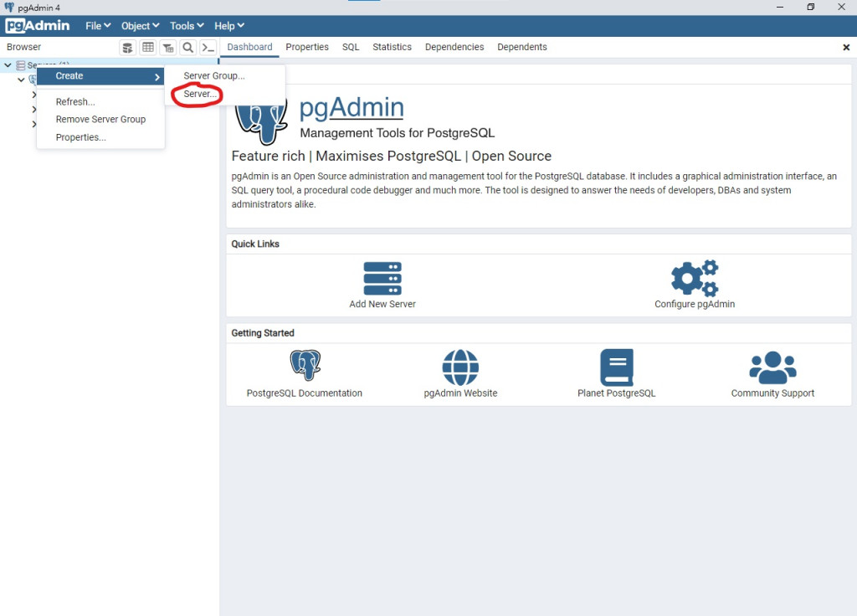Collapse the Servers tree node
This screenshot has width=857, height=616.
8,65
